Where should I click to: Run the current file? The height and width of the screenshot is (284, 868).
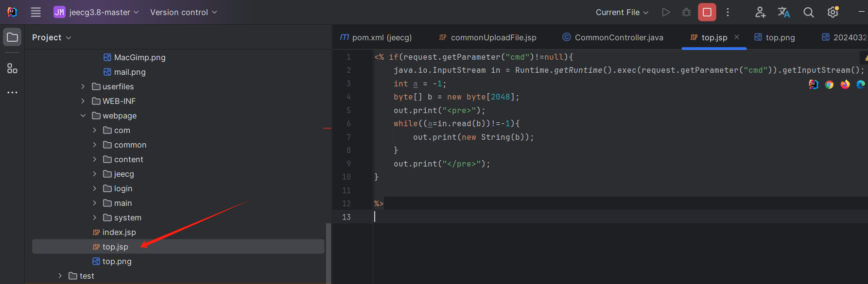[x=666, y=12]
